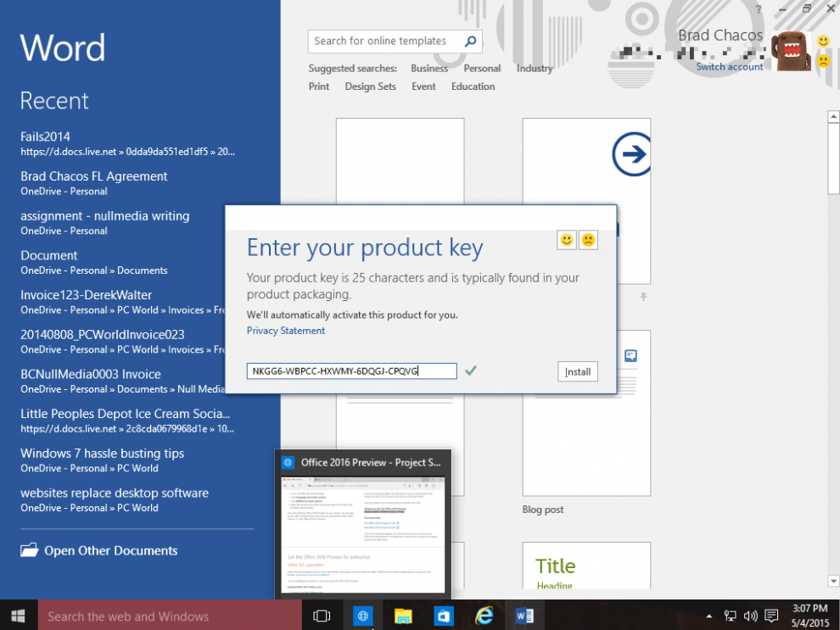Open the notifications action center icon

pyautogui.click(x=771, y=616)
